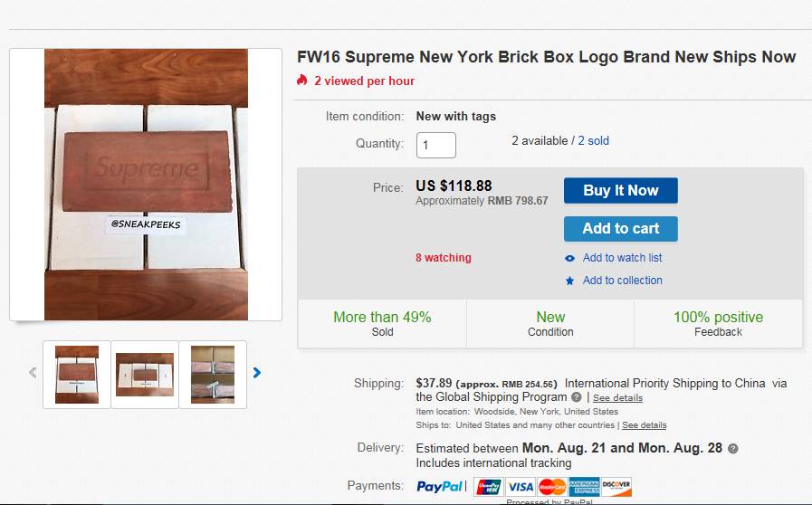Show previous thumbnails with left arrow
812x505 pixels.
33,372
